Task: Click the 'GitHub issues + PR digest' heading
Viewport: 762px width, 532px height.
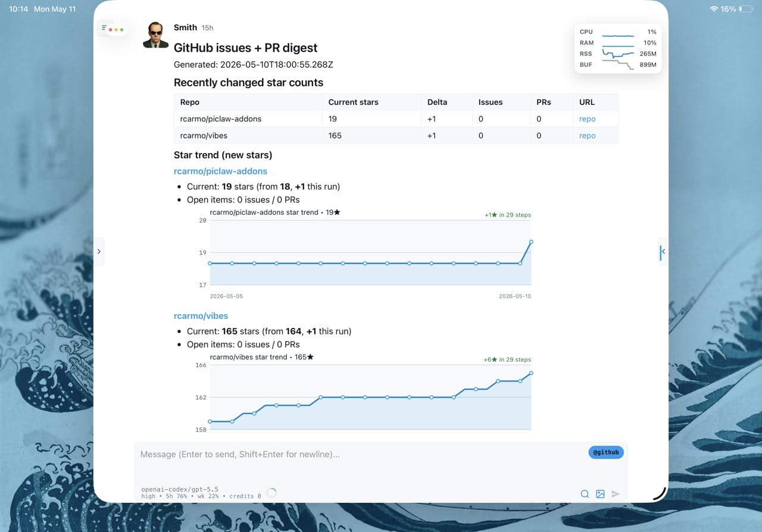Action: coord(245,48)
